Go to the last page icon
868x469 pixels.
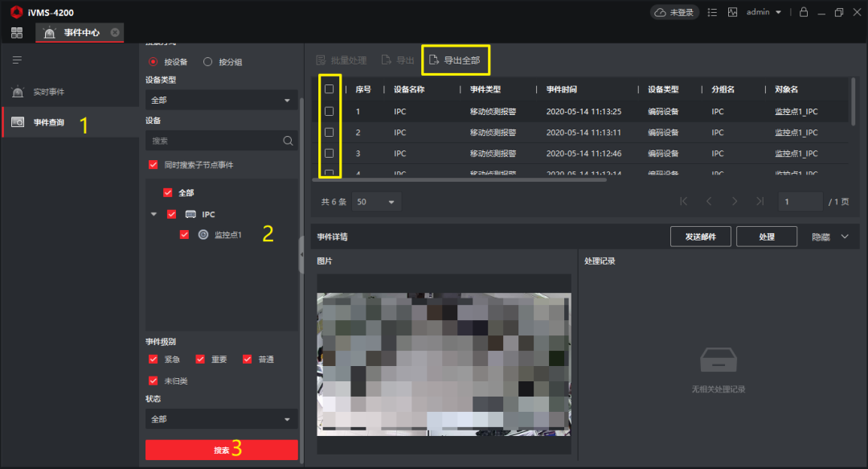click(760, 201)
